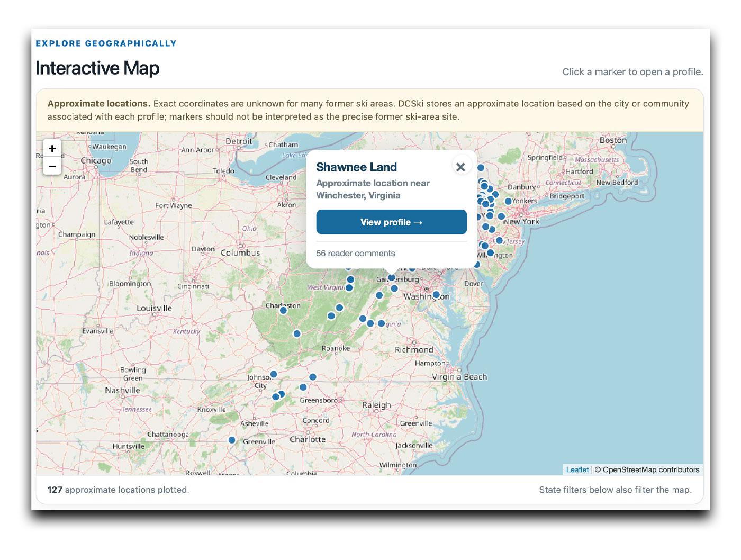741x560 pixels.
Task: Select marker beside West Virginia label
Action: click(x=349, y=288)
